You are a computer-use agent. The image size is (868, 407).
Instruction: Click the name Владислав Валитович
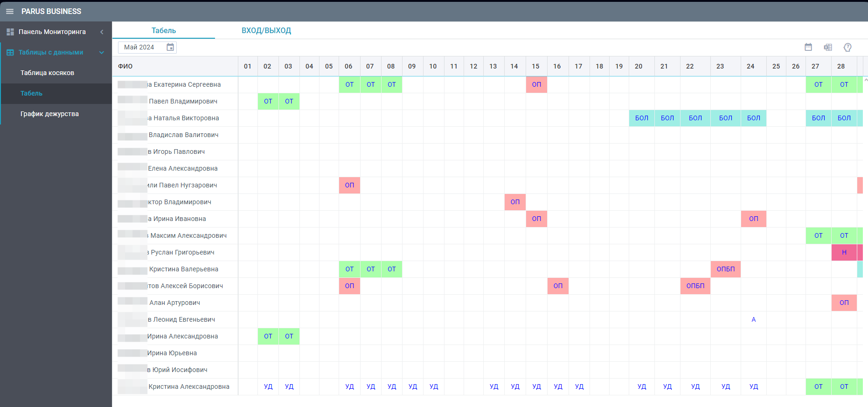tap(183, 135)
